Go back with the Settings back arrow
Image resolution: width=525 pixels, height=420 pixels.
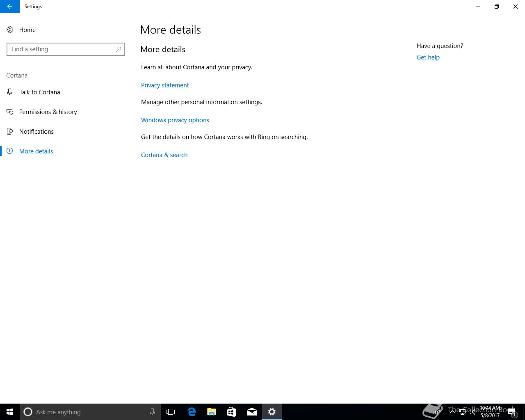(9, 7)
